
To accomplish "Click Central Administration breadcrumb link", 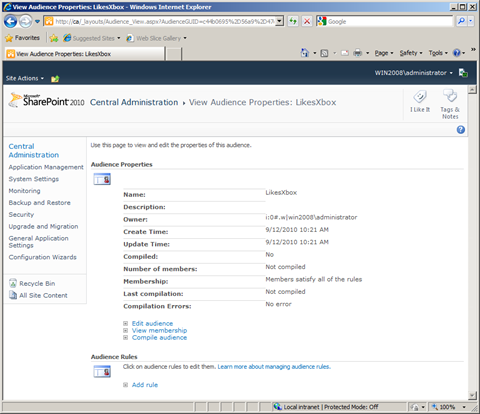I will [x=134, y=102].
